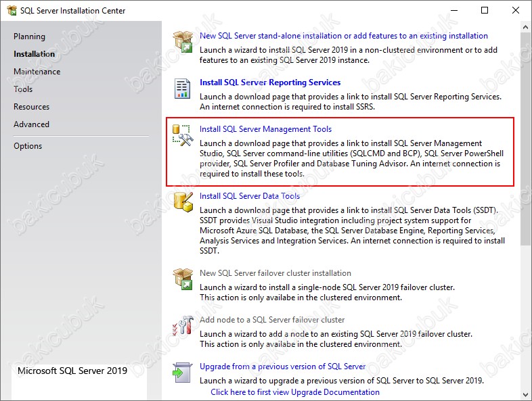This screenshot has width=532, height=401.
Task: Open the Options section
Action: tap(28, 146)
